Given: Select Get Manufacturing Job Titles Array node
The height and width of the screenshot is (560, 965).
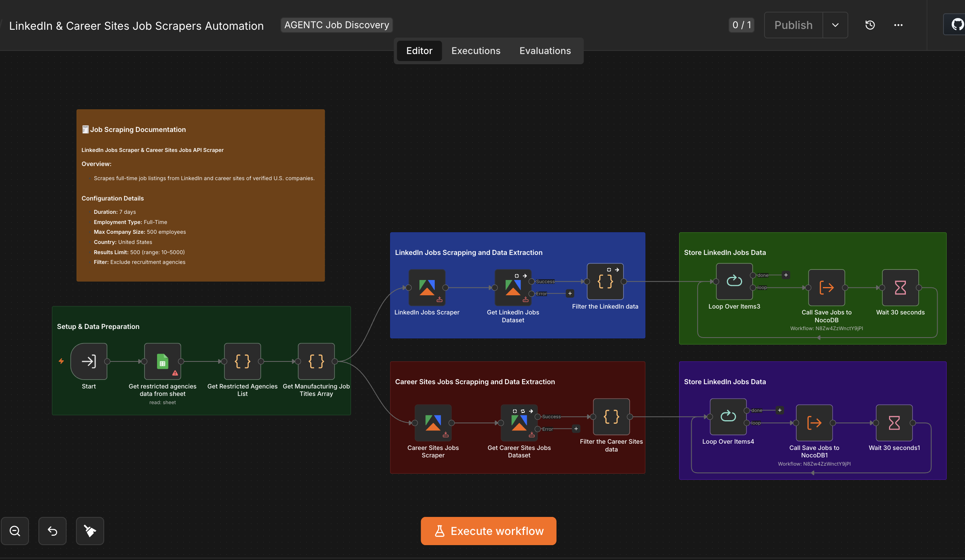Looking at the screenshot, I should [x=316, y=361].
